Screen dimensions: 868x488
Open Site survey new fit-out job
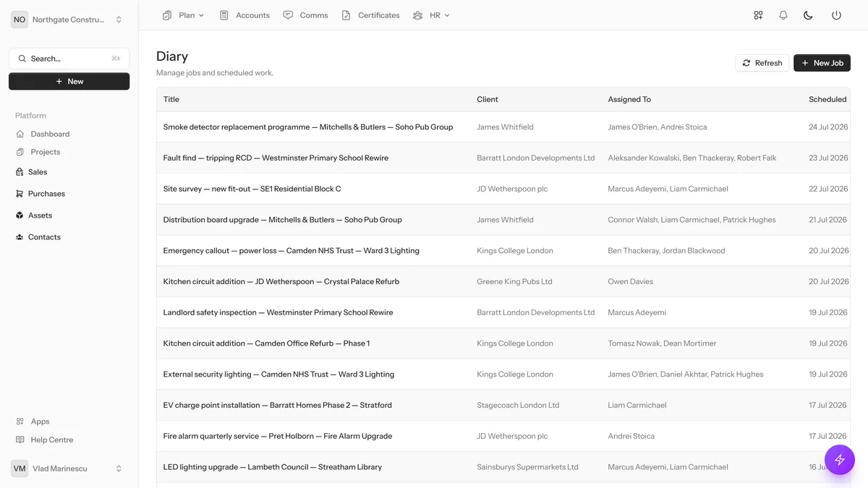252,189
